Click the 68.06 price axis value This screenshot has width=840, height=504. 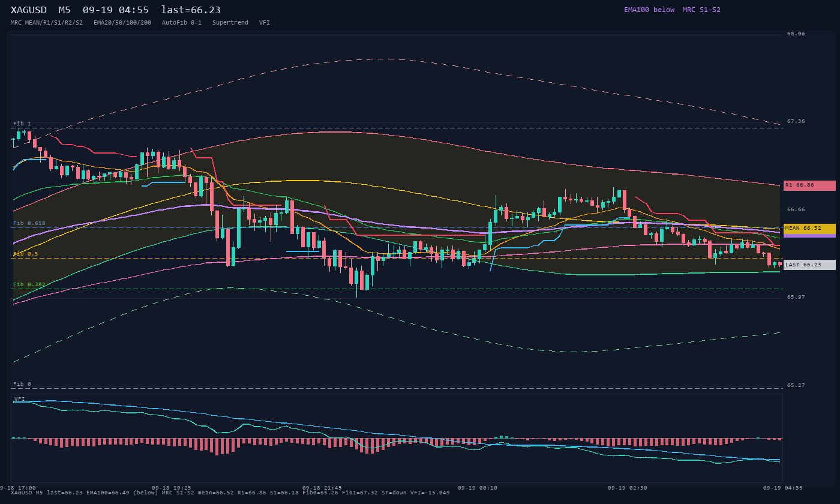click(x=796, y=34)
